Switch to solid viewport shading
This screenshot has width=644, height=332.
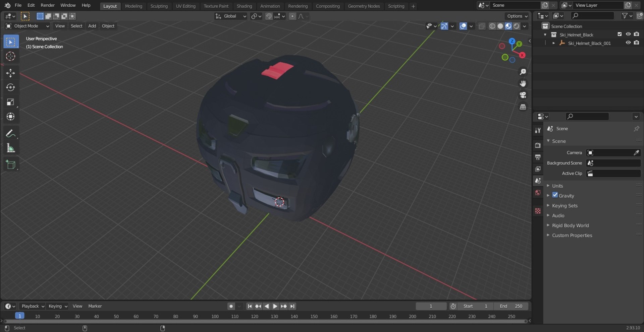click(x=500, y=26)
